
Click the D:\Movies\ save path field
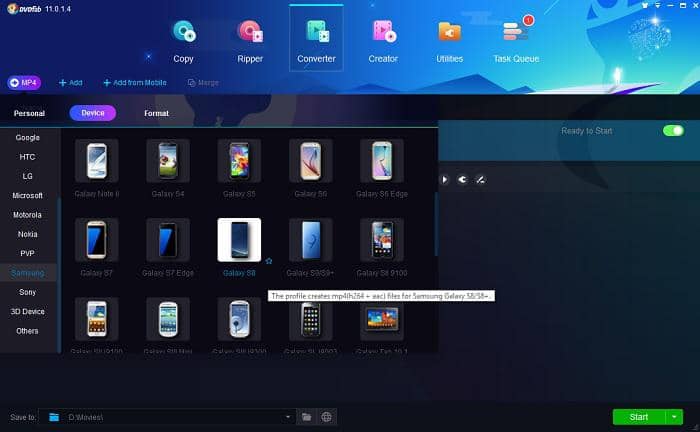pyautogui.click(x=166, y=417)
